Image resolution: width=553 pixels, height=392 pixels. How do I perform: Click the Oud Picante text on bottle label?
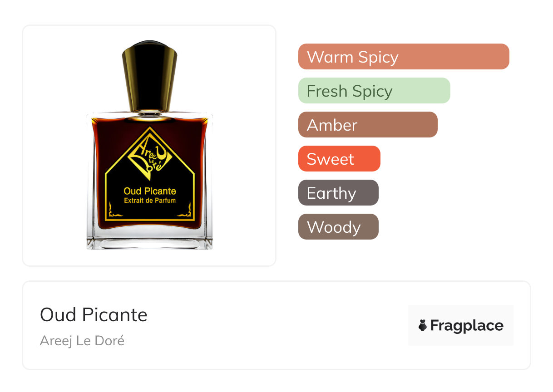pyautogui.click(x=150, y=191)
